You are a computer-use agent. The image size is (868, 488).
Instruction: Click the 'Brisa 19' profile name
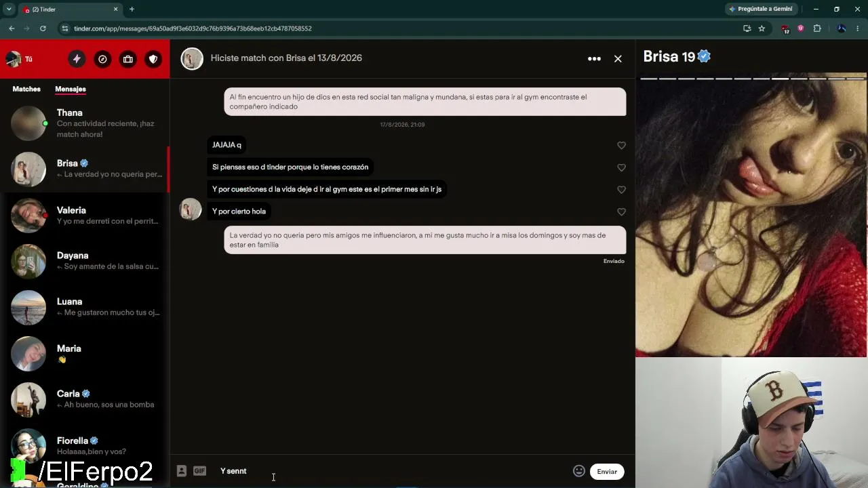(x=669, y=57)
